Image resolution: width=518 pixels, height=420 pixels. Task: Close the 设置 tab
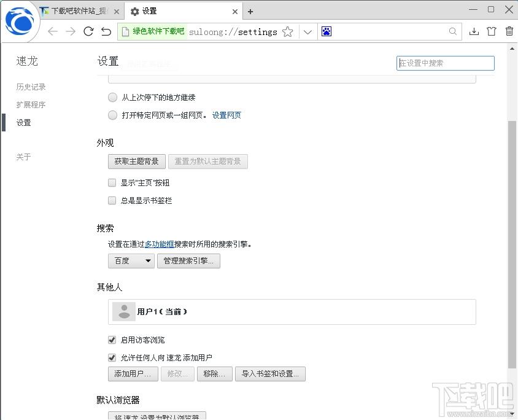point(235,12)
